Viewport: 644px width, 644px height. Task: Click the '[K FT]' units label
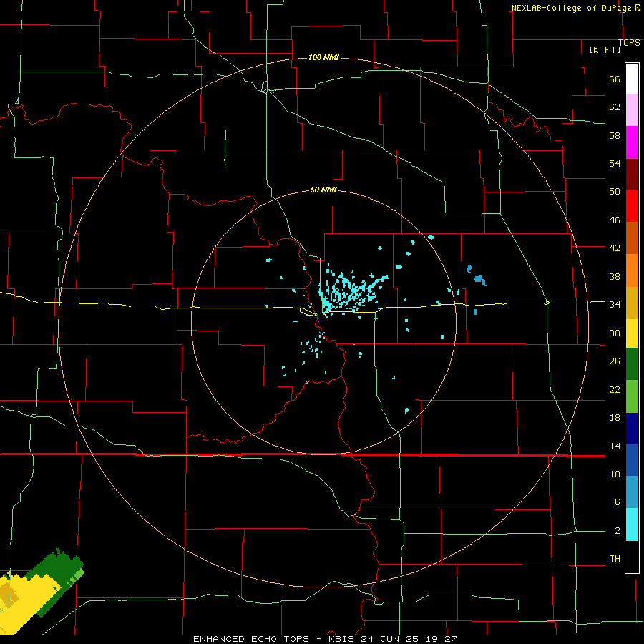(605, 49)
